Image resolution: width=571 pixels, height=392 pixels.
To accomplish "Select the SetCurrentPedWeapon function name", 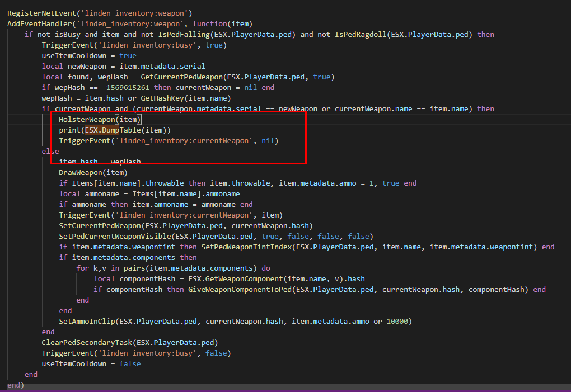I will [x=101, y=225].
